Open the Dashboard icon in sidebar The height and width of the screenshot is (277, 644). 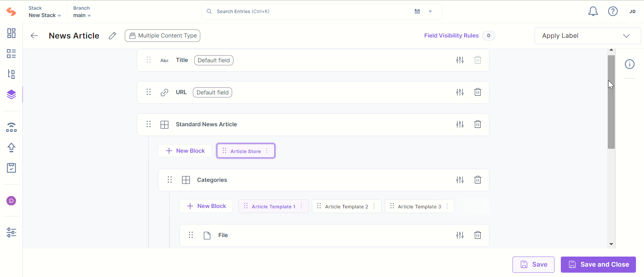(11, 33)
